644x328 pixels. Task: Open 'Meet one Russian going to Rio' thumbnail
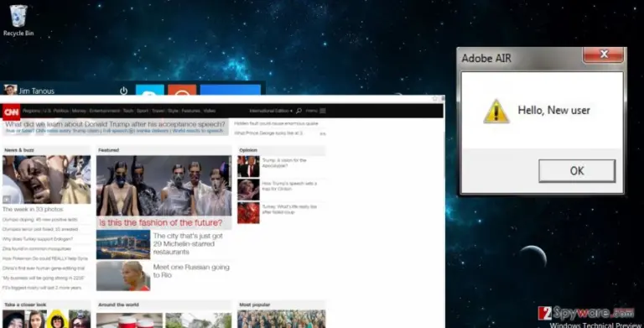(123, 276)
